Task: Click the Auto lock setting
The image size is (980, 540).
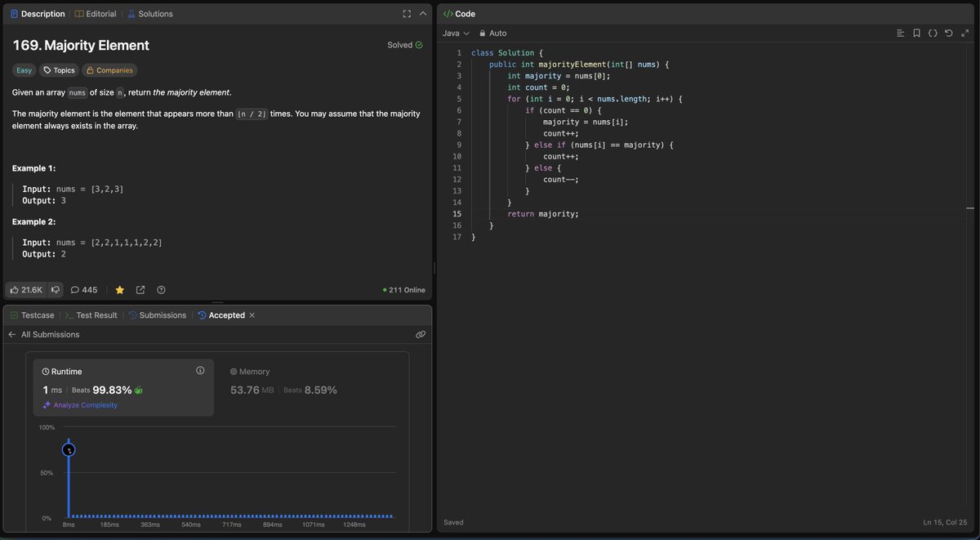Action: (x=493, y=33)
